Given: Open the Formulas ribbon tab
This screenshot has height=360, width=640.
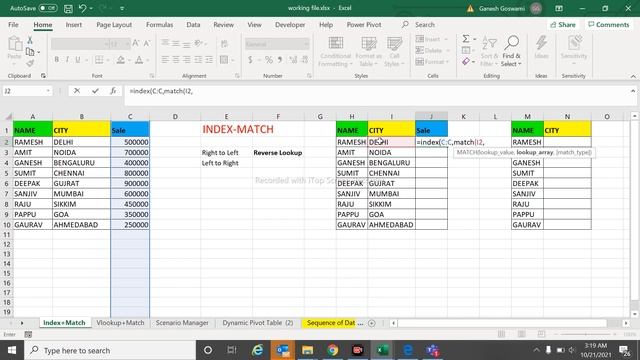Looking at the screenshot, I should [x=160, y=24].
